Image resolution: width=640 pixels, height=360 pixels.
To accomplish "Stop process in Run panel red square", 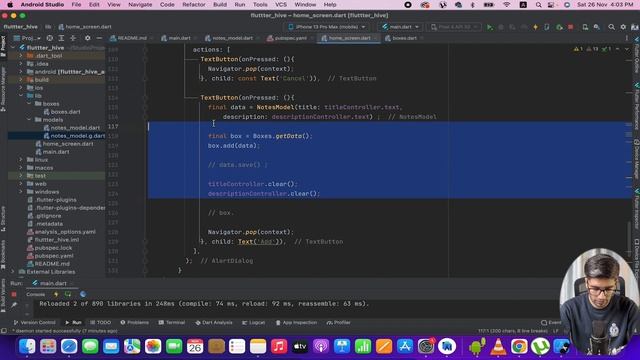I will pos(14,294).
